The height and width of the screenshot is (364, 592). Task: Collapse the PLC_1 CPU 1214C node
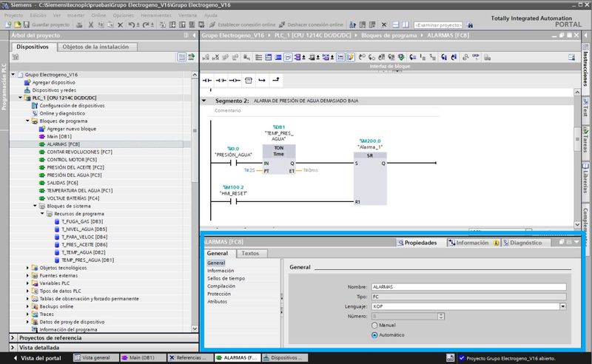coord(21,98)
